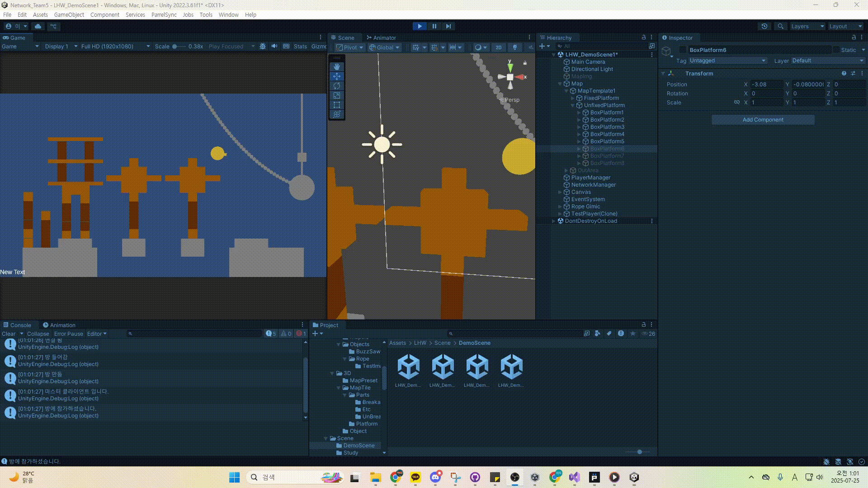The image size is (868, 488).
Task: Click the Step frame button
Action: tap(448, 26)
